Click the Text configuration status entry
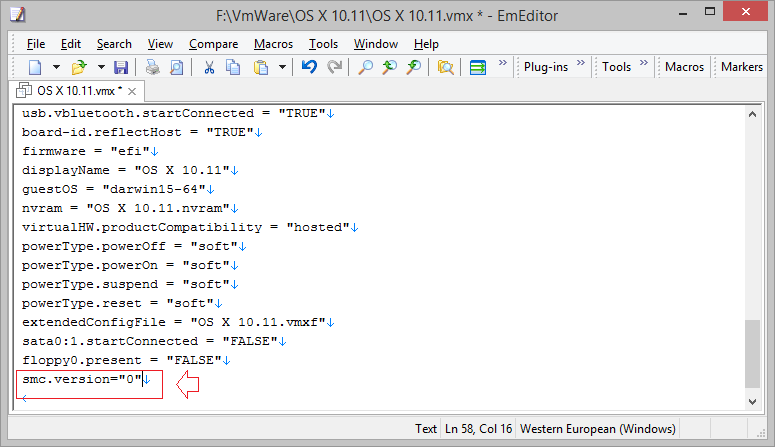The width and height of the screenshot is (775, 447). click(426, 429)
